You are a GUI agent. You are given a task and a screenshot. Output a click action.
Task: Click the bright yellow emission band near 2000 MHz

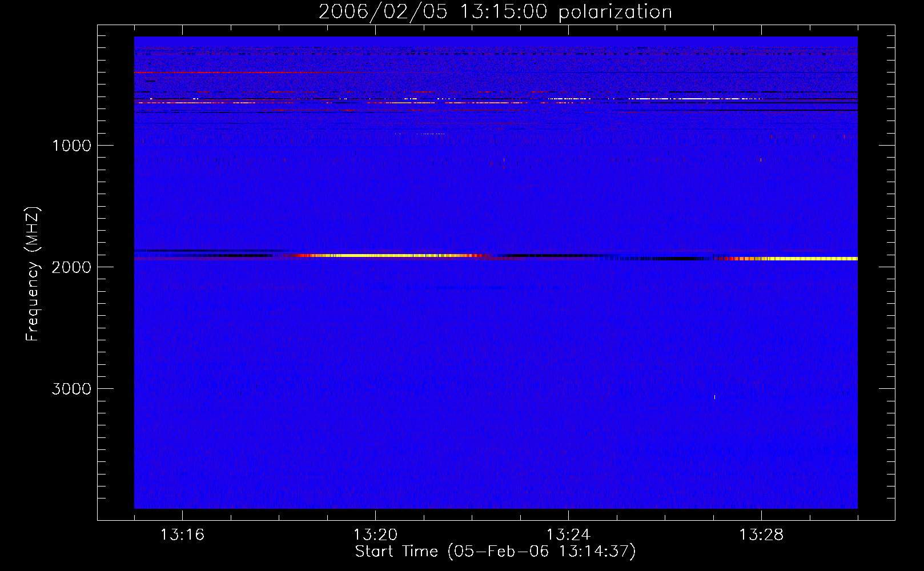click(x=388, y=256)
